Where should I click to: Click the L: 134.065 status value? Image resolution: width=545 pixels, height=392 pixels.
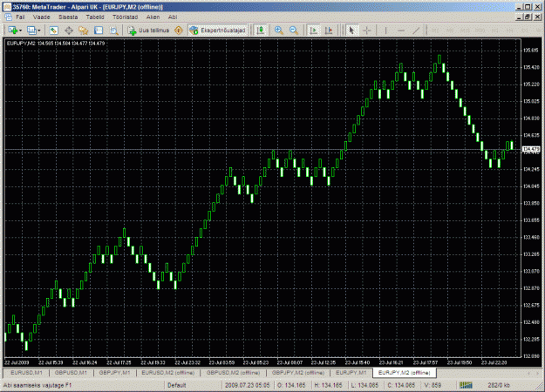tap(364, 385)
